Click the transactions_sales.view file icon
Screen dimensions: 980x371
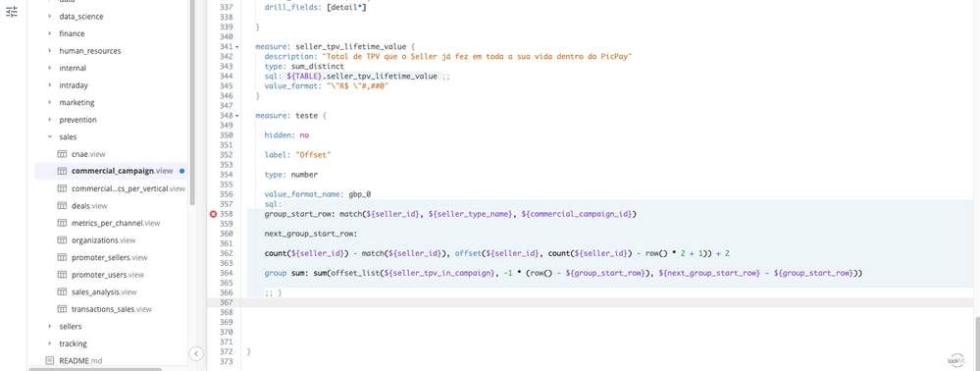[62, 308]
